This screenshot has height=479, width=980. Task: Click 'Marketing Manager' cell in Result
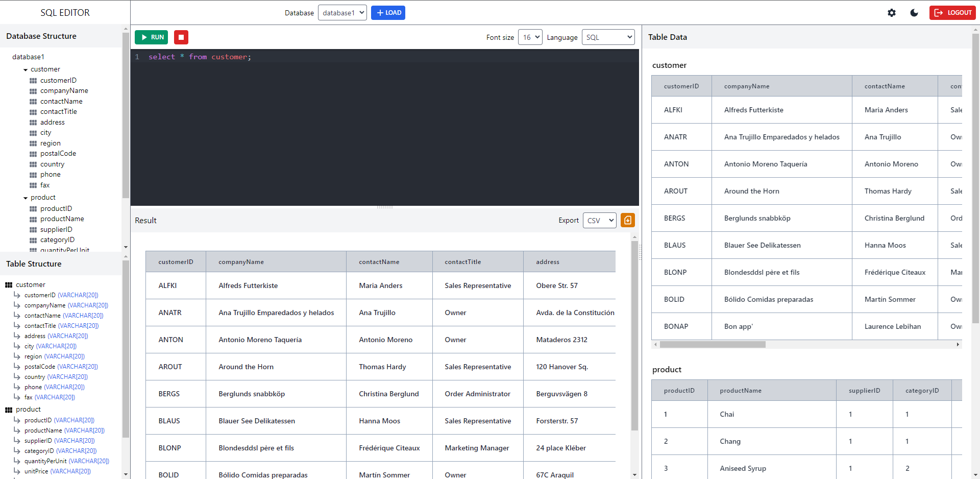point(477,448)
